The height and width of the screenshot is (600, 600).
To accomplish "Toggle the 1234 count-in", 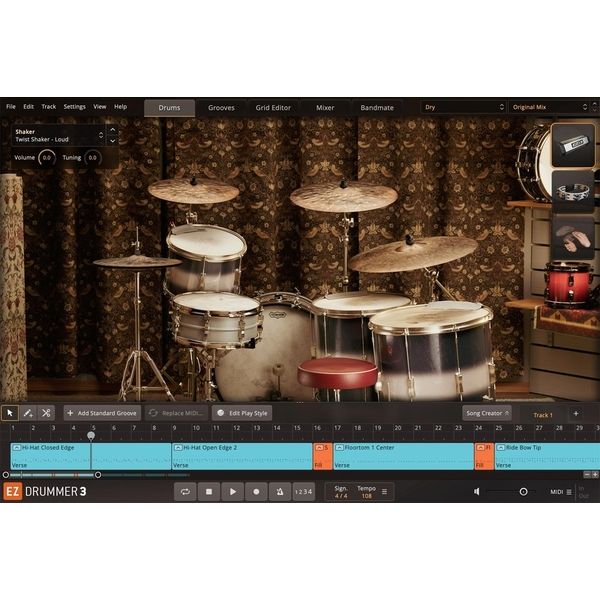I will [x=304, y=492].
